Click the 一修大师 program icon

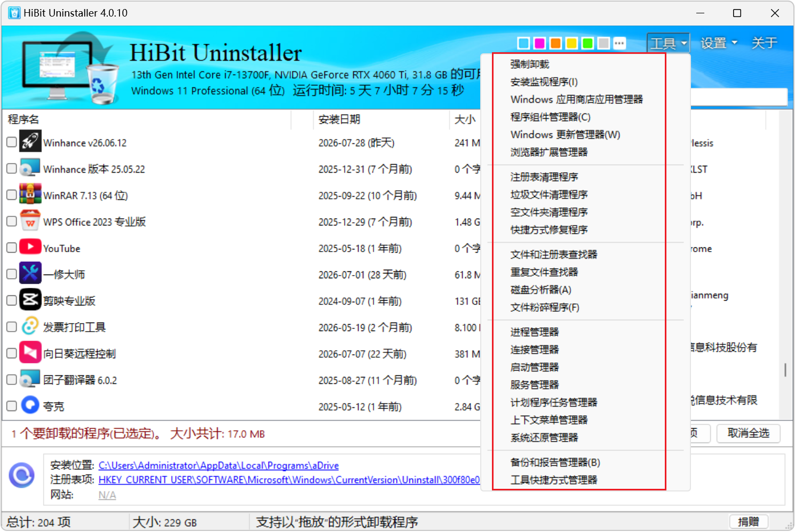tap(30, 273)
